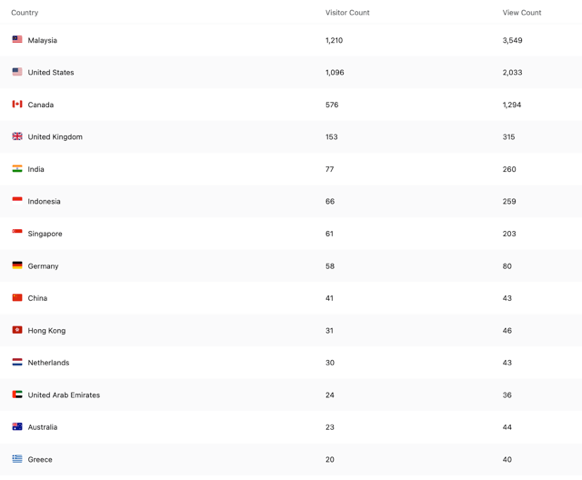Image resolution: width=582 pixels, height=480 pixels.
Task: Click the Malaysia flag icon
Action: coord(17,39)
